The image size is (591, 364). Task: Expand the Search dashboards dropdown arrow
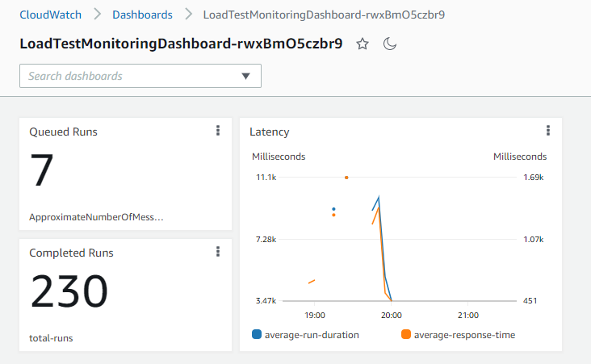tap(246, 76)
